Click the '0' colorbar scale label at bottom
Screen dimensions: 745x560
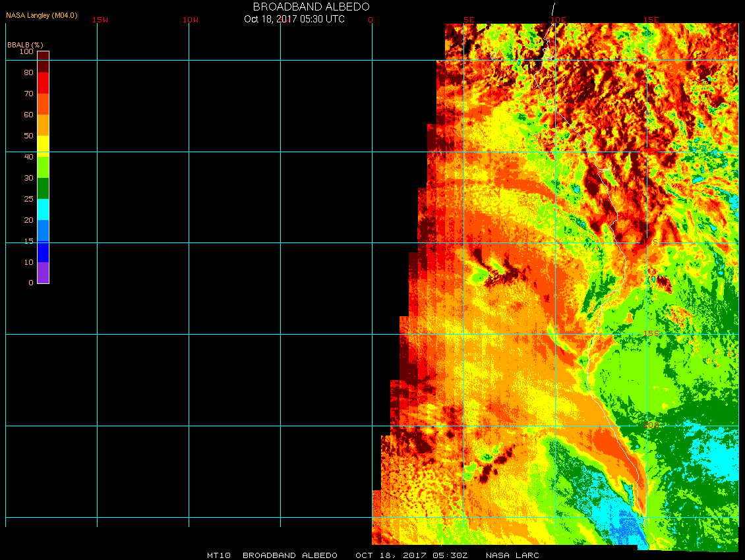[x=31, y=283]
